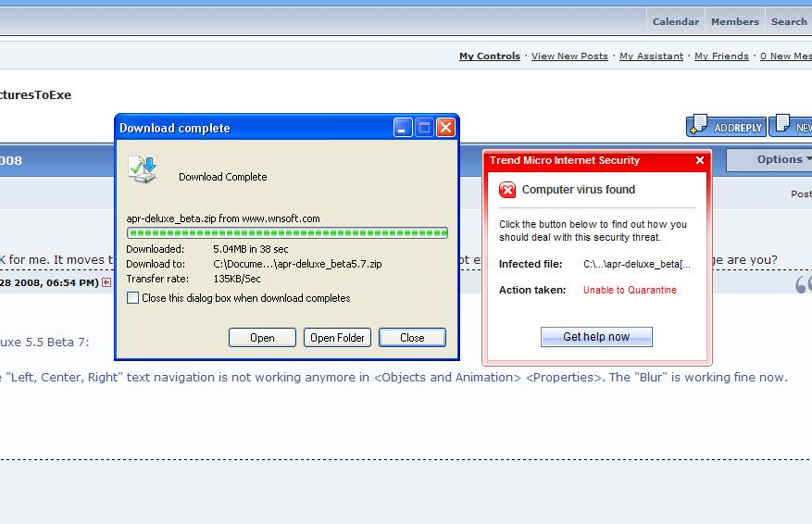The height and width of the screenshot is (524, 812).
Task: Click the red virus warning icon
Action: pyautogui.click(x=507, y=190)
